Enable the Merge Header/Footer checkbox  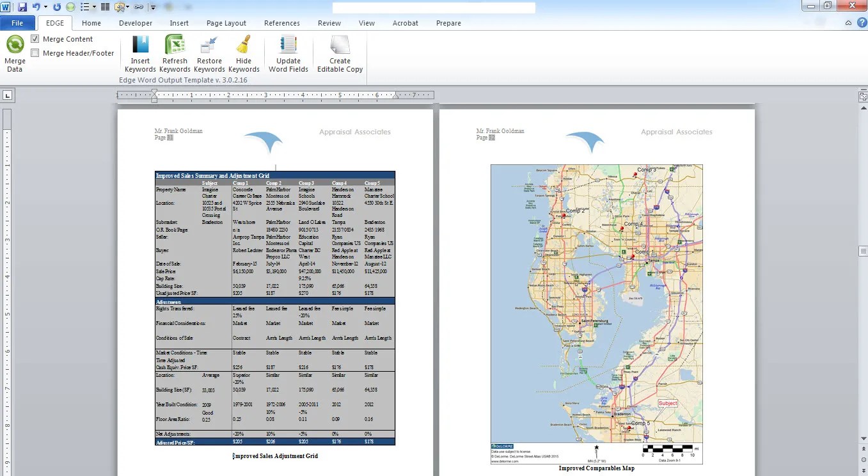[34, 53]
